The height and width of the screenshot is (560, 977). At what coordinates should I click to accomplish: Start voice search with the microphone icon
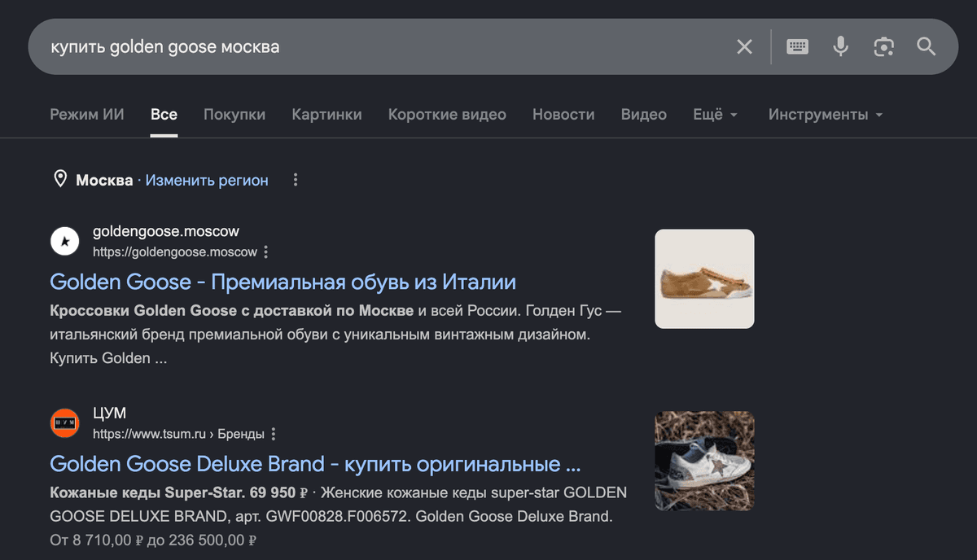click(x=840, y=47)
